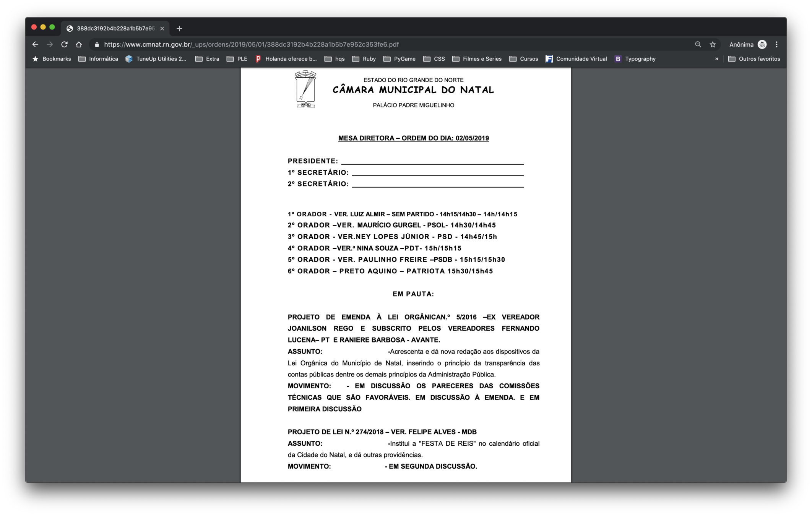The image size is (812, 516).
Task: Open the Typography bookmark
Action: pyautogui.click(x=635, y=59)
